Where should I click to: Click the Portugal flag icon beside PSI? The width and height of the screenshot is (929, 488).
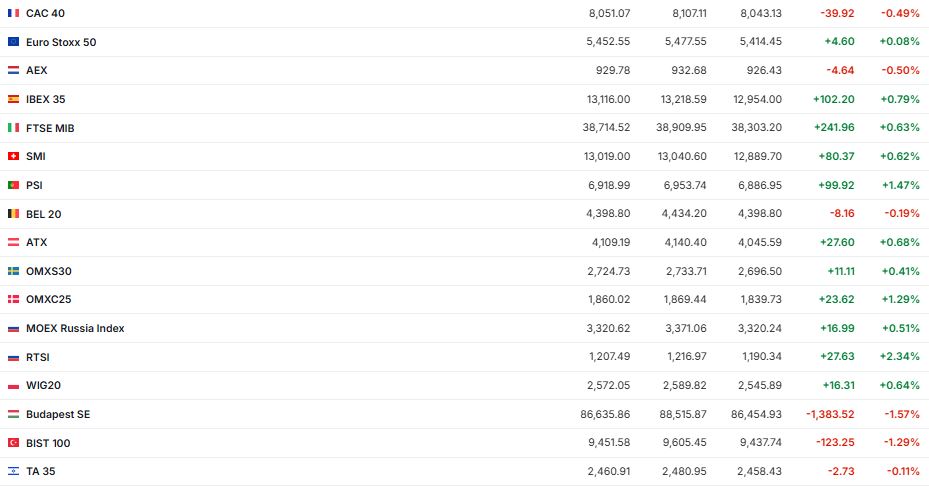[x=13, y=185]
